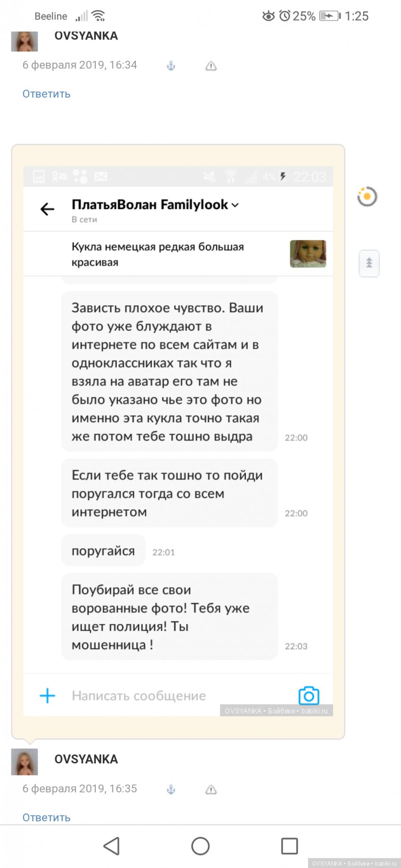Tap the anchor icon beside 16:35 date
This screenshot has width=401, height=868.
tap(171, 789)
